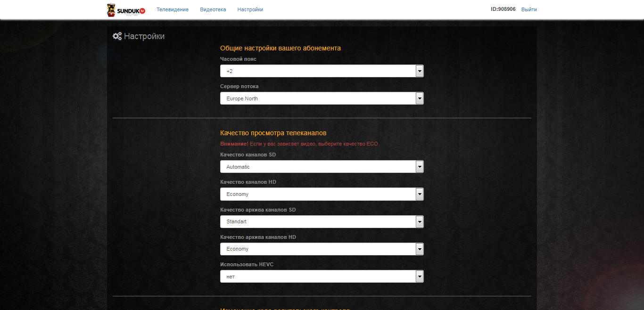
Task: Click the Часовой пояс field label
Action: (238, 59)
